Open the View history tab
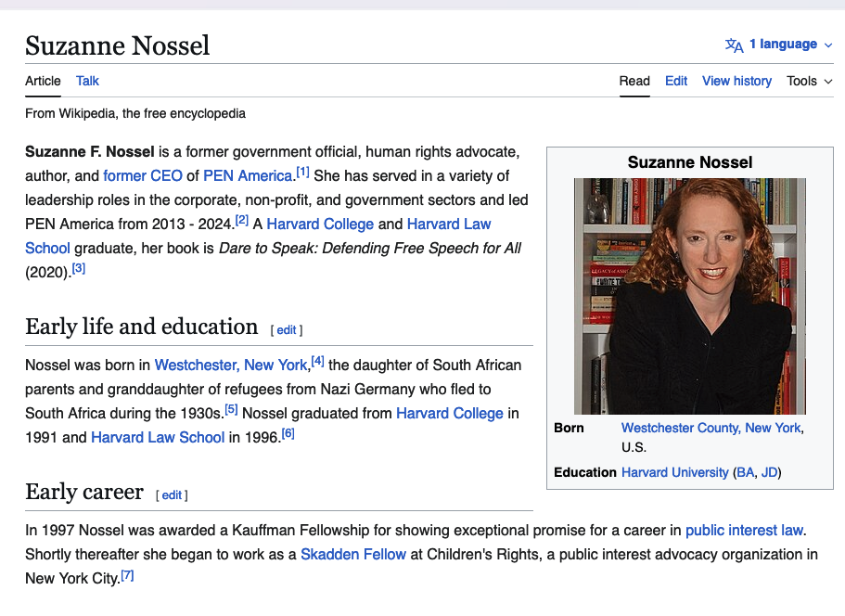The height and width of the screenshot is (616, 845). click(x=736, y=81)
